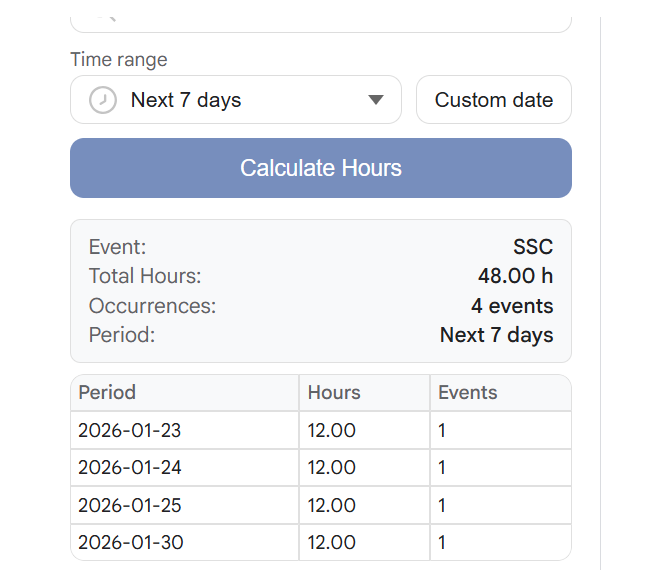
Task: Expand the time range dropdown arrow
Action: (x=376, y=100)
